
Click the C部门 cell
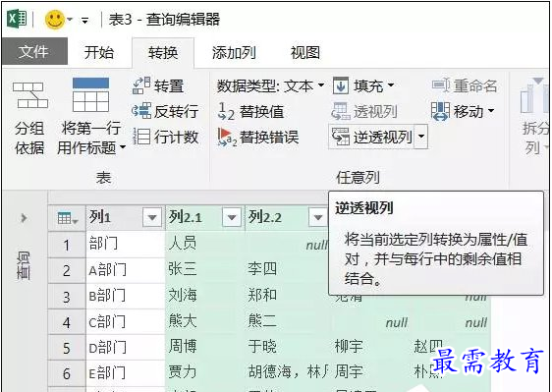[126, 322]
